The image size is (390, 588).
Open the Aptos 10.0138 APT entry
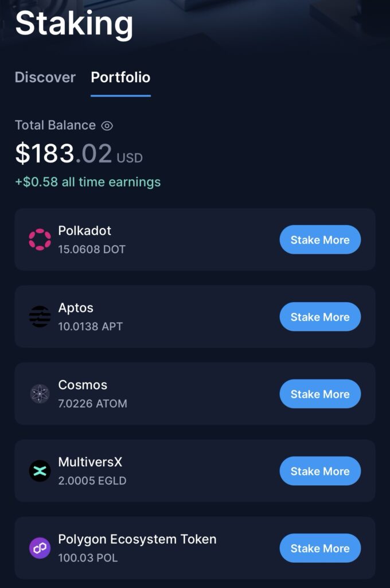[x=195, y=316]
